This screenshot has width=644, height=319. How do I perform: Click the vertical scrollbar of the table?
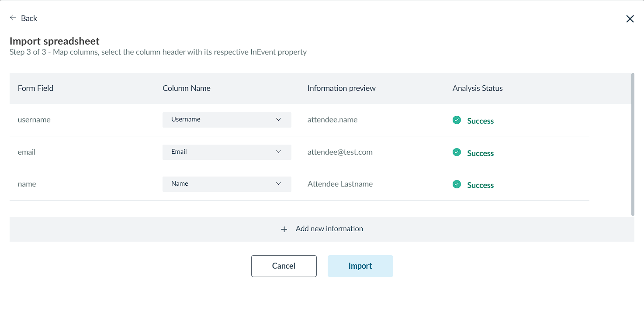[633, 144]
